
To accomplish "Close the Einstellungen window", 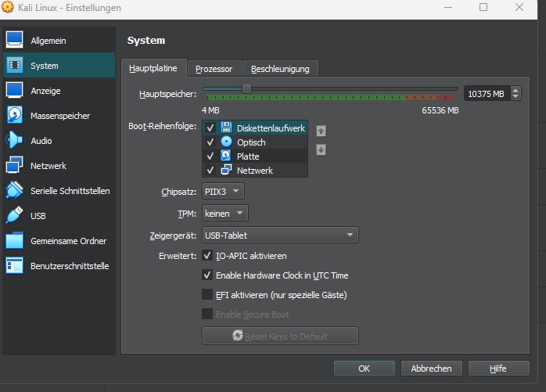I will click(x=519, y=7).
